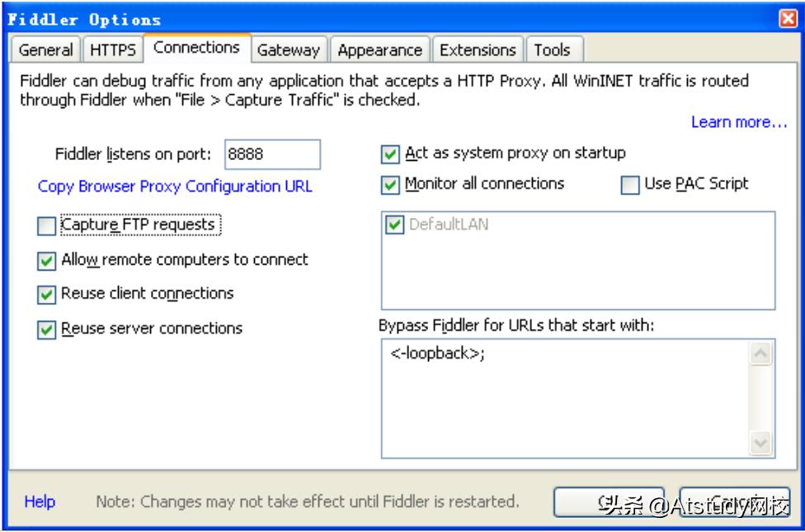The width and height of the screenshot is (805, 532).
Task: Open the Appearance tab
Action: [x=379, y=50]
